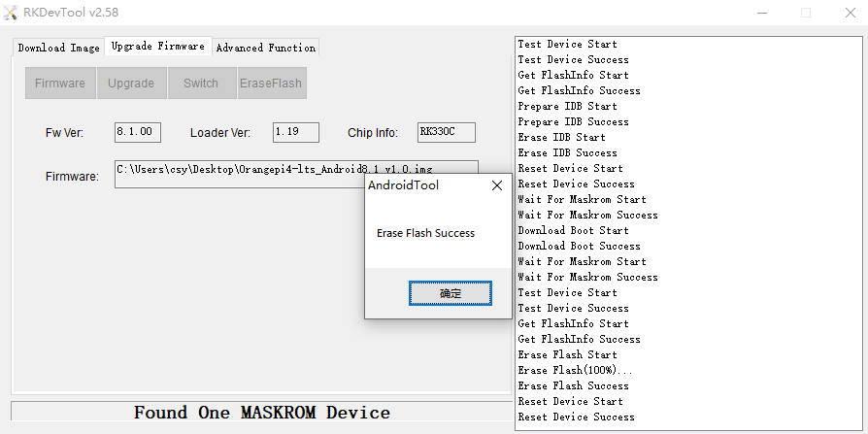Click the Firmware image path field
868x434 pixels.
coord(296,175)
